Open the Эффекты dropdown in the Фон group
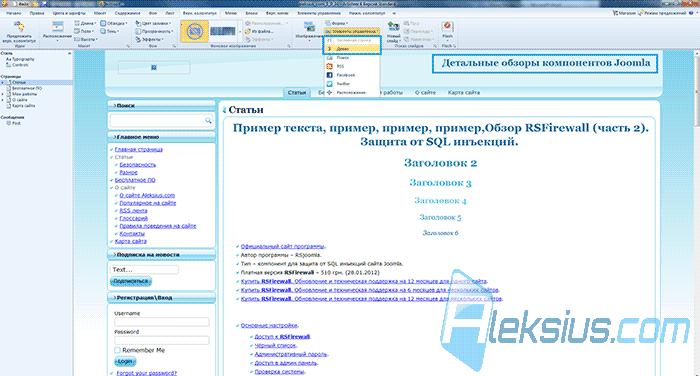Viewport: 700px width, 376px height. [151, 39]
